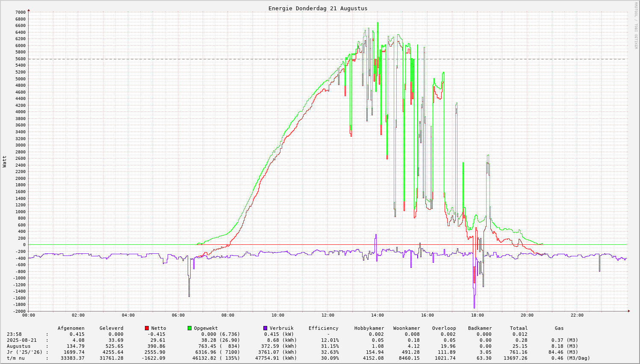Screen dimensions: 640x364
Task: Click the green Opgewekt legend swatch
Action: 189,328
